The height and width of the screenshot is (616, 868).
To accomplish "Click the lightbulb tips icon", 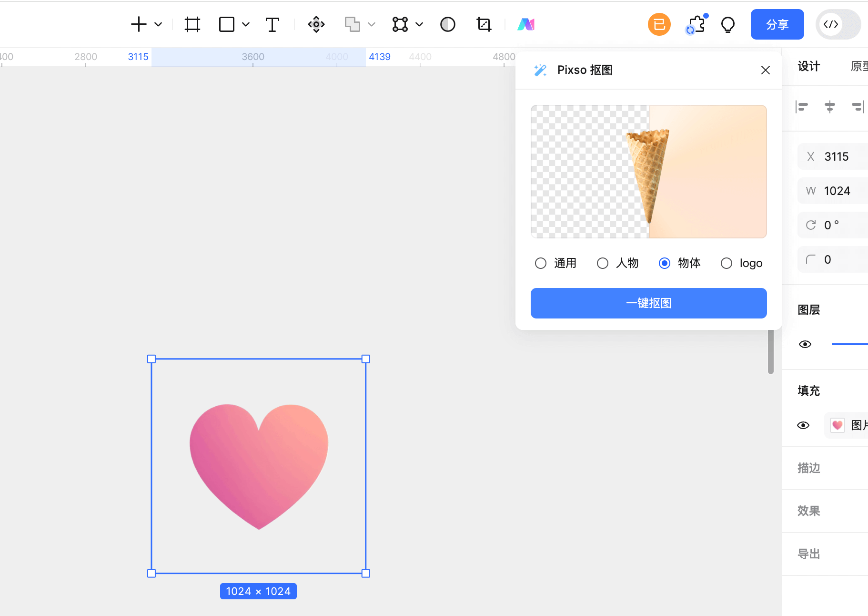I will 728,24.
